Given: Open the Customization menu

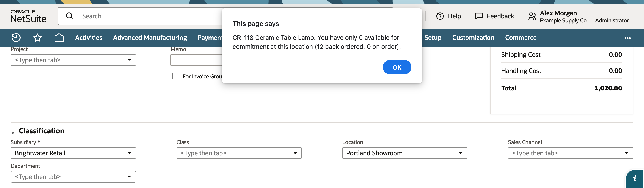Looking at the screenshot, I should (473, 38).
